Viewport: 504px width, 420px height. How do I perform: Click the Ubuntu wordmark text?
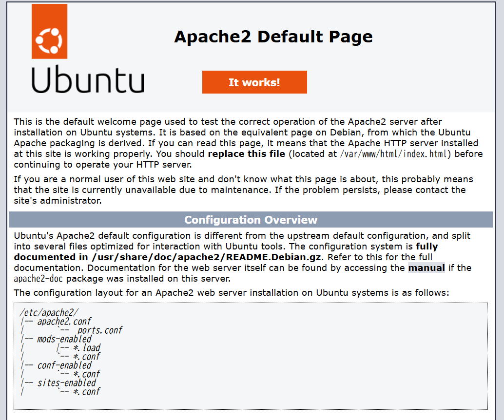point(88,79)
